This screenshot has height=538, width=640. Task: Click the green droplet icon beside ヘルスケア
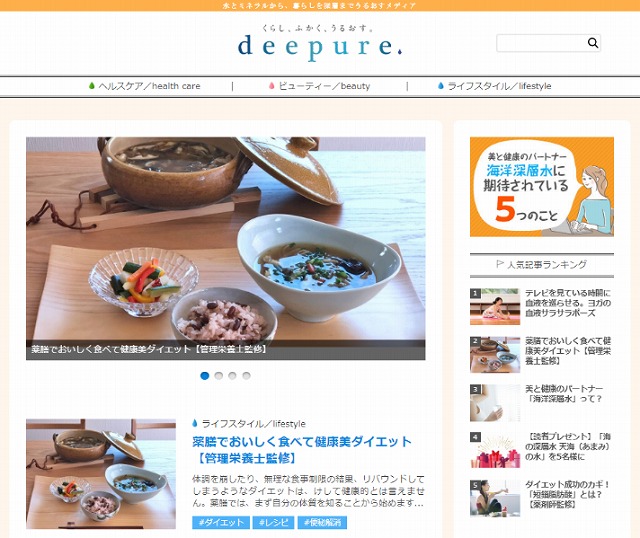(x=92, y=86)
